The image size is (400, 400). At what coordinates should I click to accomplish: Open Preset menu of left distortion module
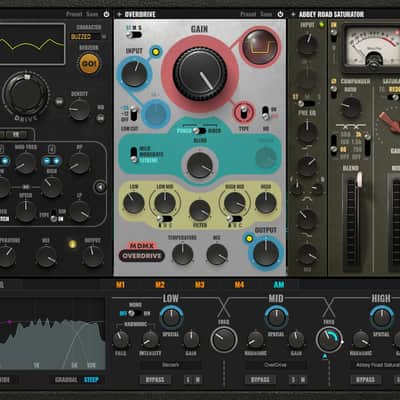point(74,14)
